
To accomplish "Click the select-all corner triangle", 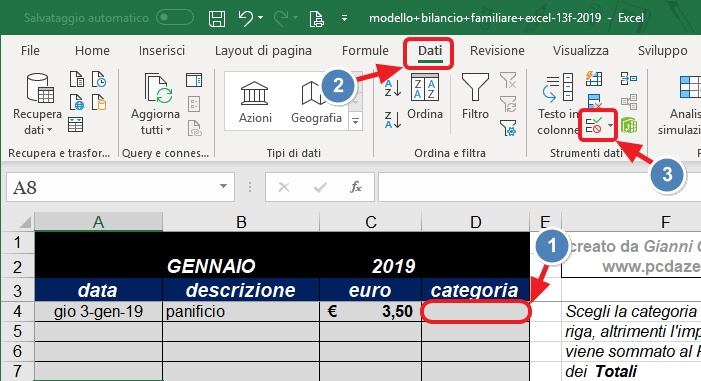I will click(25, 221).
